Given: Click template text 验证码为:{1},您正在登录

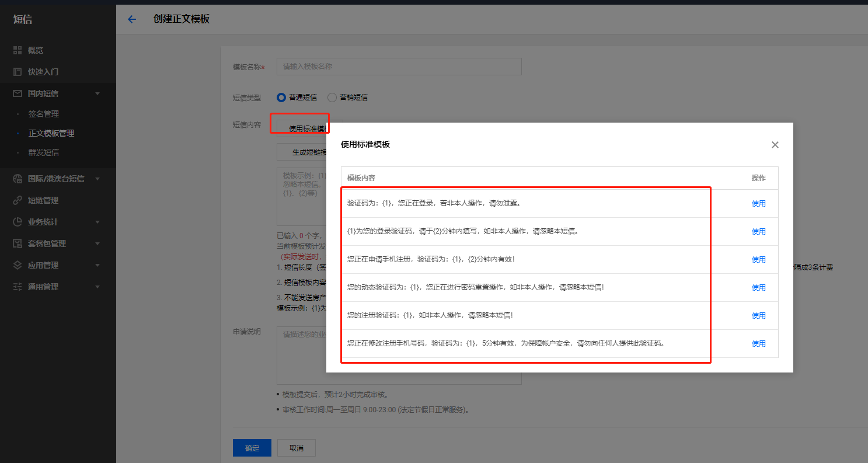Looking at the screenshot, I should [x=434, y=204].
